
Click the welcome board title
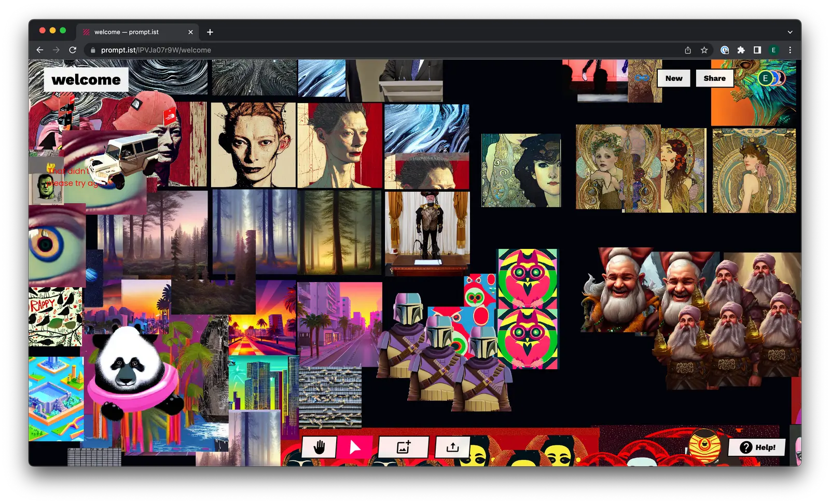86,79
